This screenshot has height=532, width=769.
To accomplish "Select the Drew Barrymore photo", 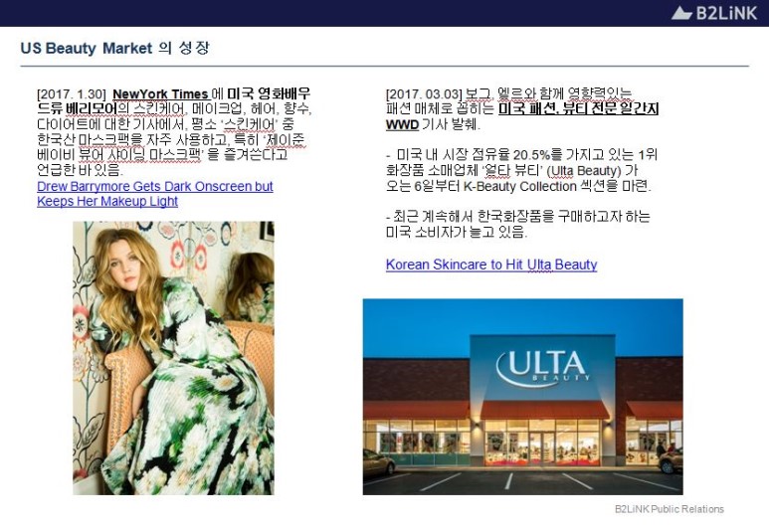I will click(x=173, y=357).
